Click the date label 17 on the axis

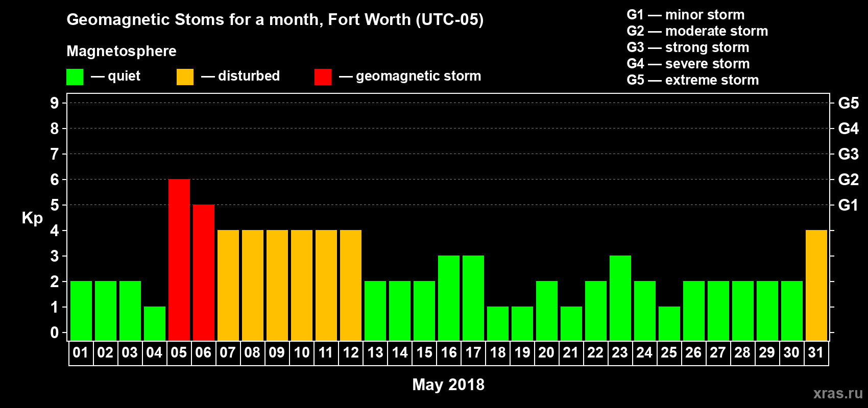coord(473,352)
